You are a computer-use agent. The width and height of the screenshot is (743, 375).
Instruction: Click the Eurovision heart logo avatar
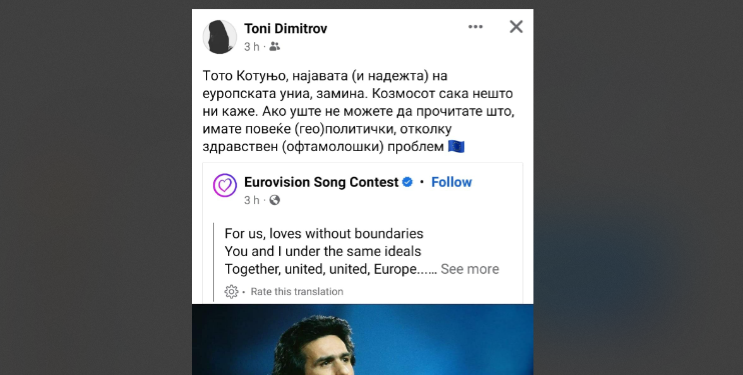[225, 185]
